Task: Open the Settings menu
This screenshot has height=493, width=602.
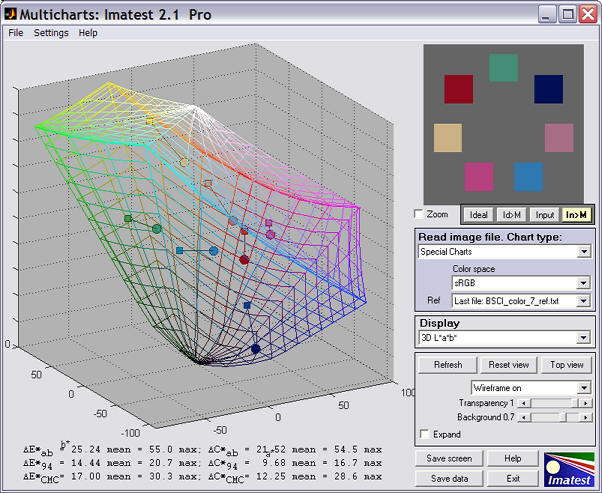Action: point(51,33)
